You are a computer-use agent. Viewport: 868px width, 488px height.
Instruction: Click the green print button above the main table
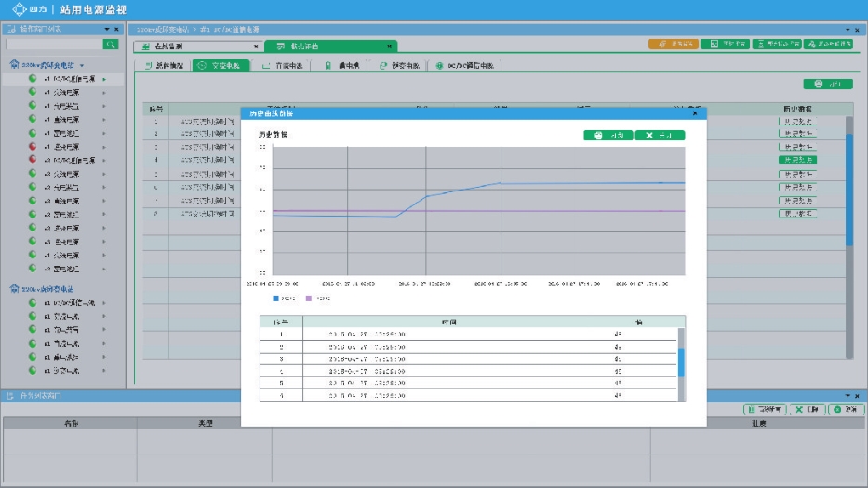pyautogui.click(x=826, y=84)
